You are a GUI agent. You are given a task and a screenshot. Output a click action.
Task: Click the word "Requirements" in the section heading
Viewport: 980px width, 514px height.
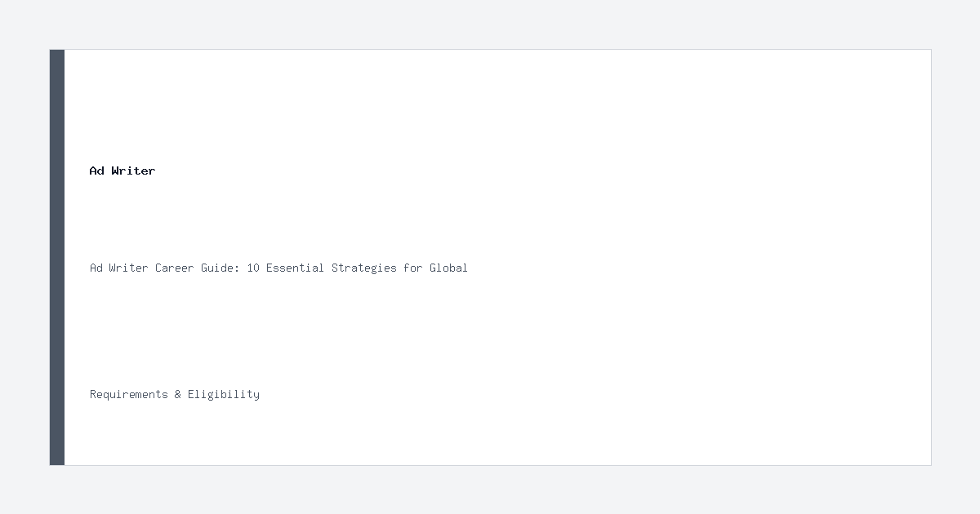point(129,394)
